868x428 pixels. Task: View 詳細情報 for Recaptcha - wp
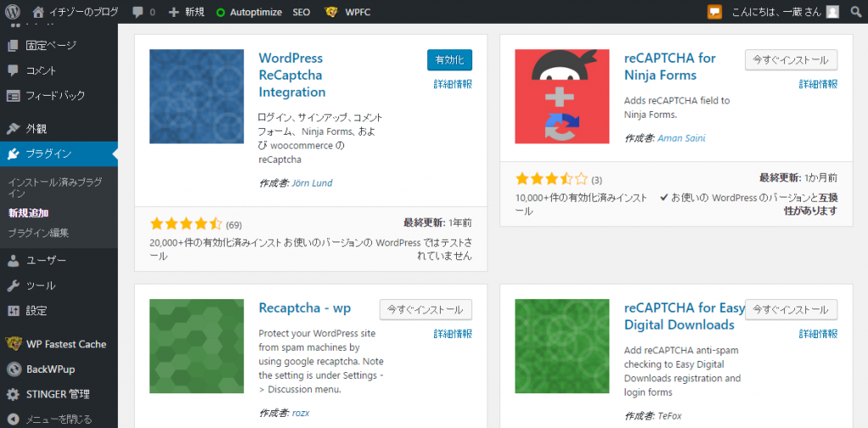click(453, 334)
